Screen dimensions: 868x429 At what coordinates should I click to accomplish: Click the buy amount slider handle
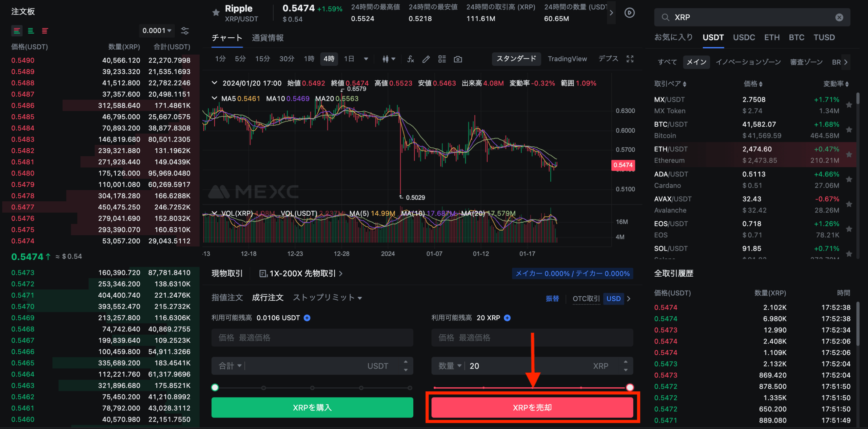point(215,388)
